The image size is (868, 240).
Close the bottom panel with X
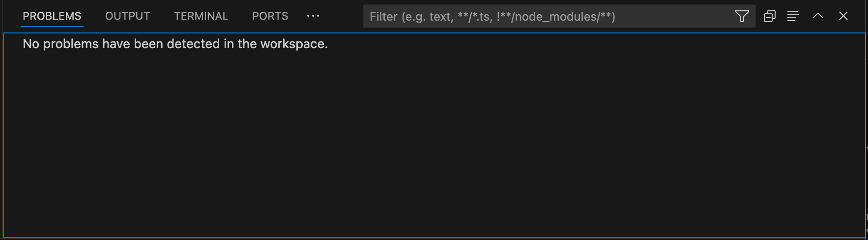[843, 16]
